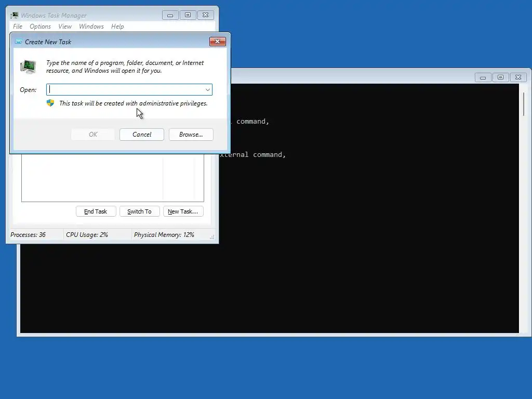Image resolution: width=532 pixels, height=399 pixels.
Task: Close the Create New Task dialog
Action: click(x=218, y=42)
